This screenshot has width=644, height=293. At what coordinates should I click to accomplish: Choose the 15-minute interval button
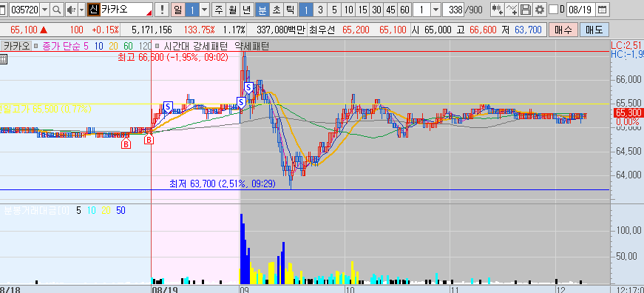pyautogui.click(x=362, y=10)
